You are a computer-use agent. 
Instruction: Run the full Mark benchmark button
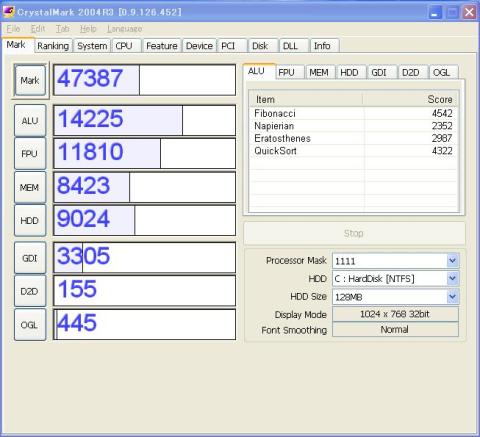(x=30, y=80)
